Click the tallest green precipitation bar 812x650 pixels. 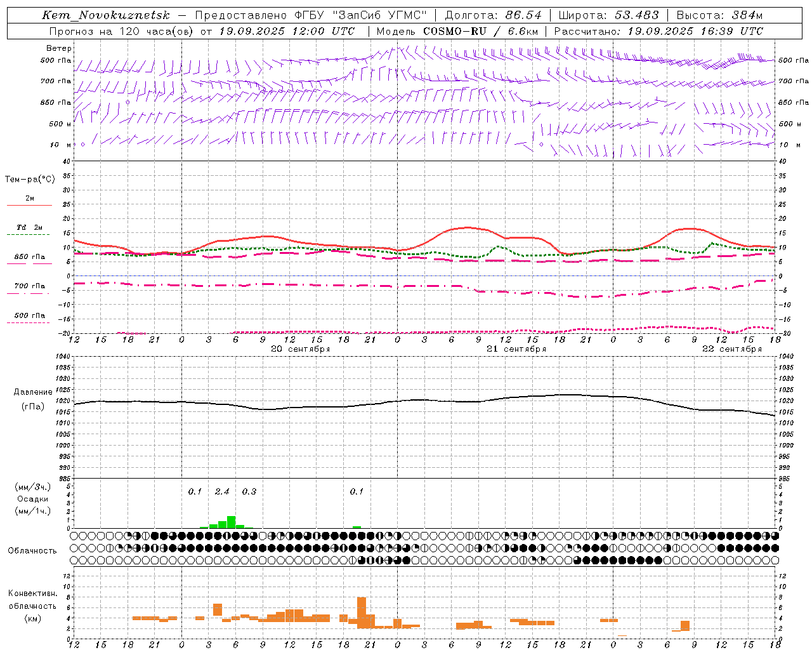pyautogui.click(x=231, y=522)
